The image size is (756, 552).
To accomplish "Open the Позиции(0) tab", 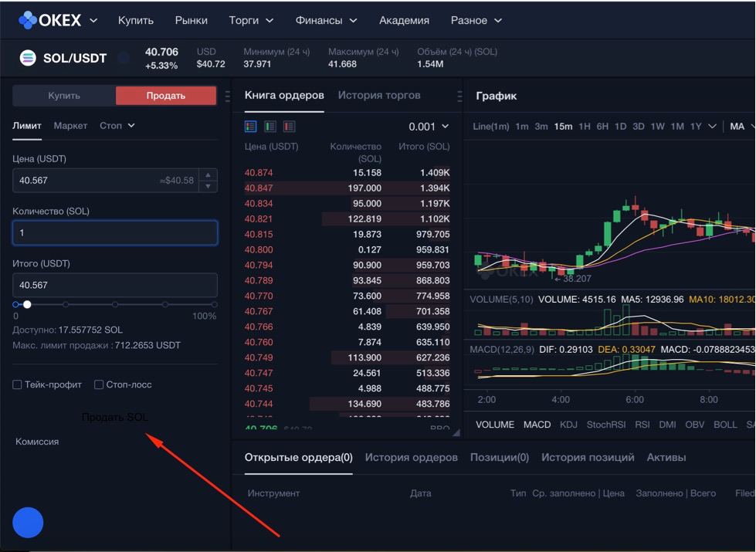I will tap(500, 457).
